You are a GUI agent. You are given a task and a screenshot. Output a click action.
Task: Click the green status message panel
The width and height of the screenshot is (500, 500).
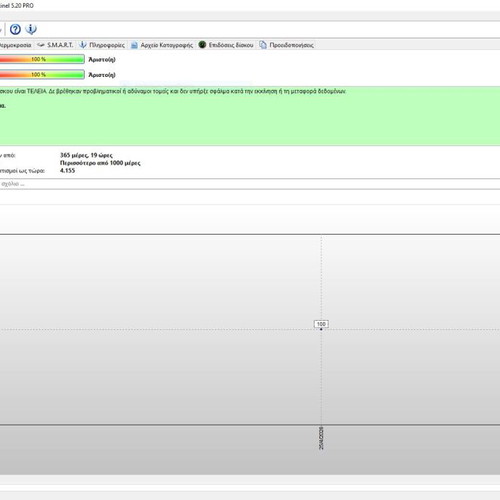coord(250,116)
